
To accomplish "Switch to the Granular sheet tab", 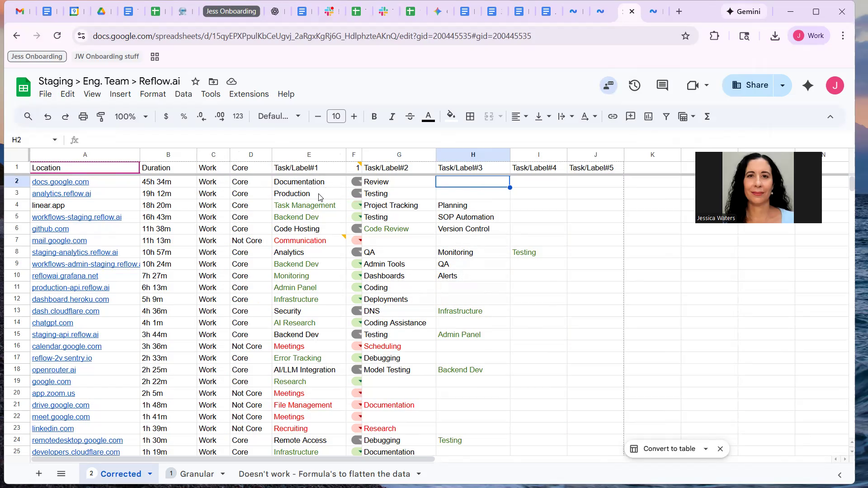I will (197, 474).
